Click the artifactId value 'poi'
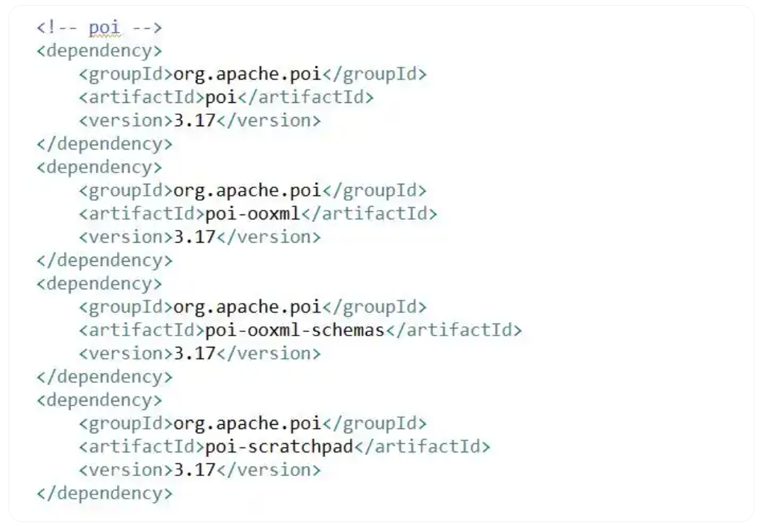The height and width of the screenshot is (532, 765). 221,97
